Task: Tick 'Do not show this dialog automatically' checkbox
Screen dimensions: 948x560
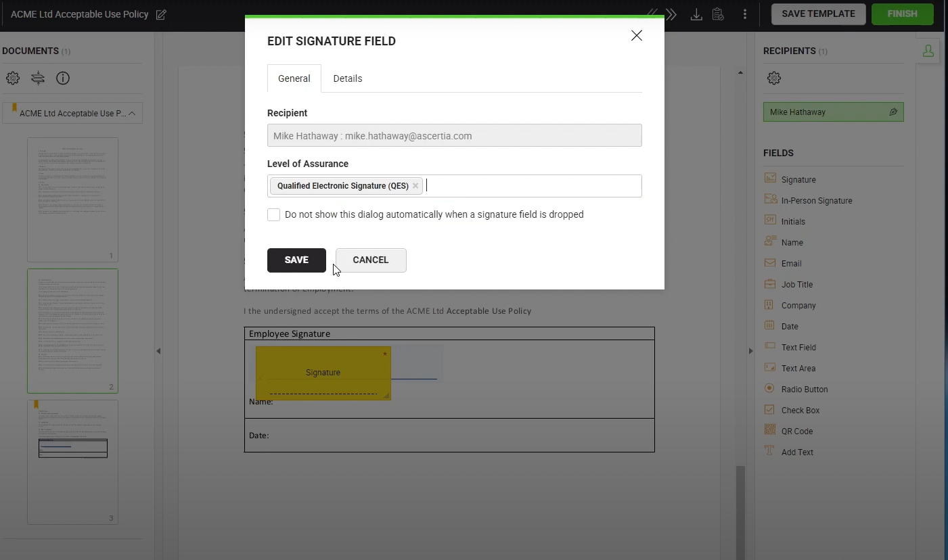Action: point(273,215)
